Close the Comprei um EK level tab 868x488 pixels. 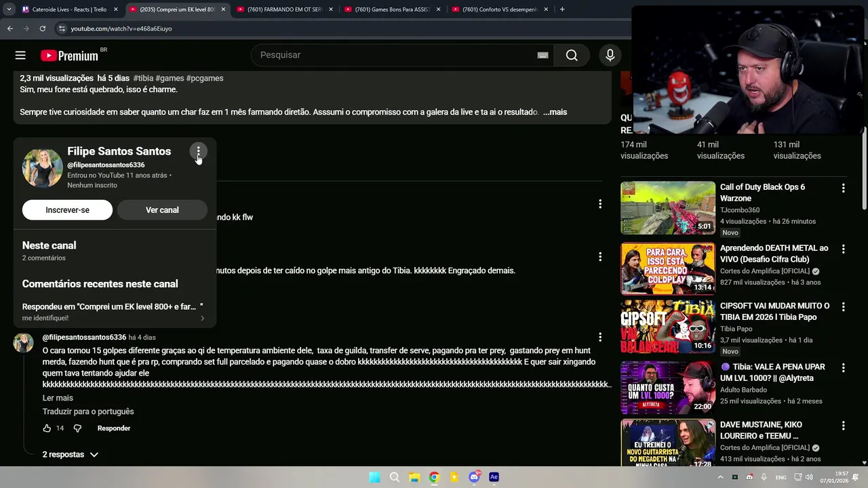(223, 9)
